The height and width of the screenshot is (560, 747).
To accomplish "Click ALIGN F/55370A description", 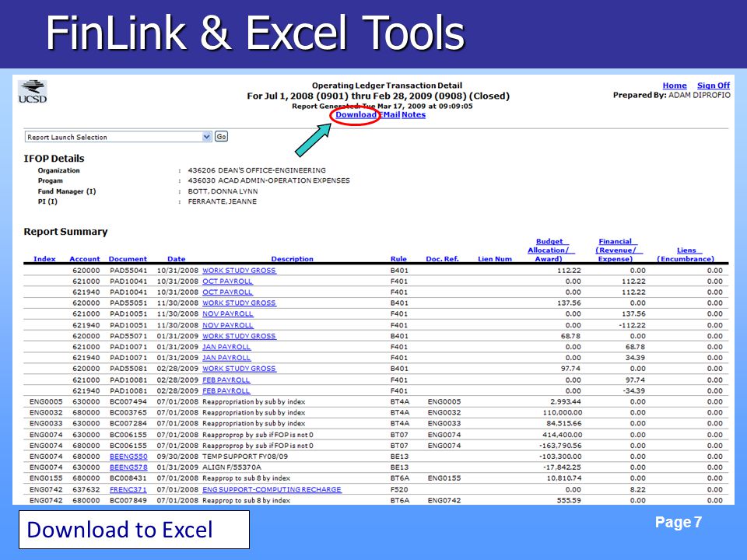I will [232, 467].
